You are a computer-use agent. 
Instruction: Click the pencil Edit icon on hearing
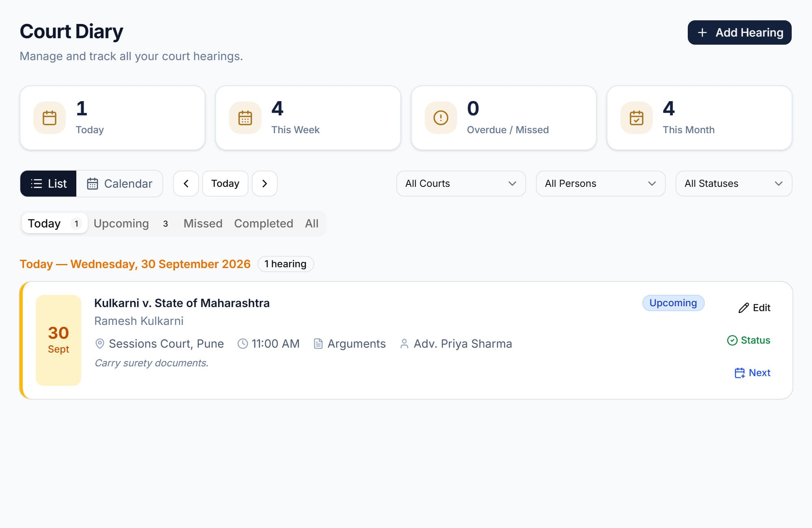pyautogui.click(x=743, y=308)
